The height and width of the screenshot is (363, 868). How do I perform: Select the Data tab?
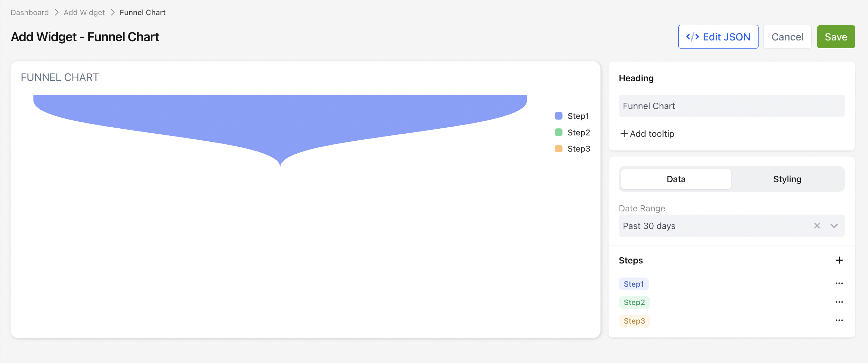676,179
